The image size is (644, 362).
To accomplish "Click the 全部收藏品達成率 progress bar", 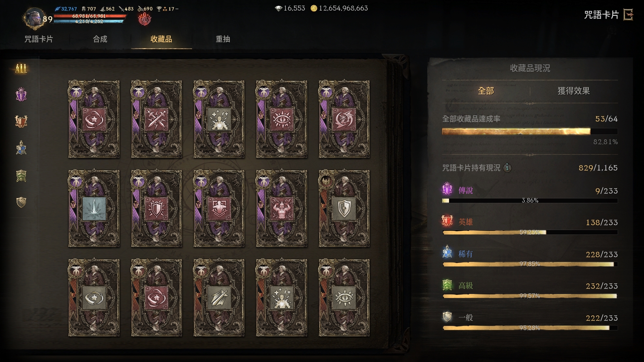I will click(x=530, y=131).
